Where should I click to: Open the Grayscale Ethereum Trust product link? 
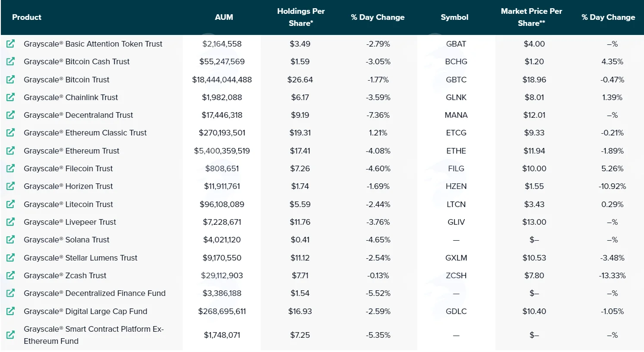click(72, 151)
